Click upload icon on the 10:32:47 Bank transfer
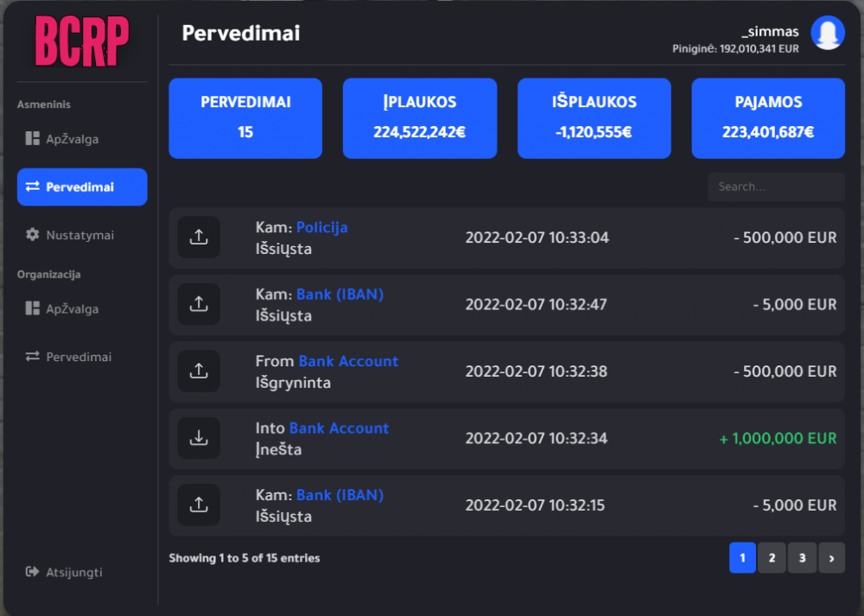 click(x=199, y=304)
